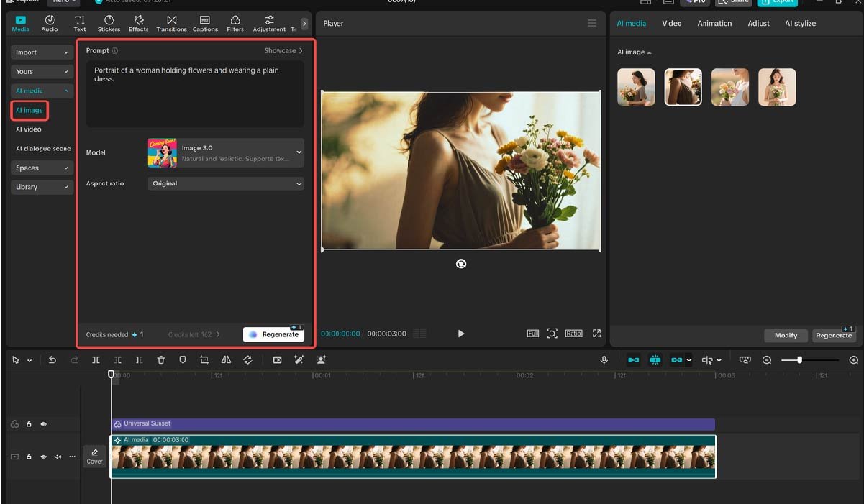
Task: Click the Rotate clip icon
Action: [x=248, y=360]
